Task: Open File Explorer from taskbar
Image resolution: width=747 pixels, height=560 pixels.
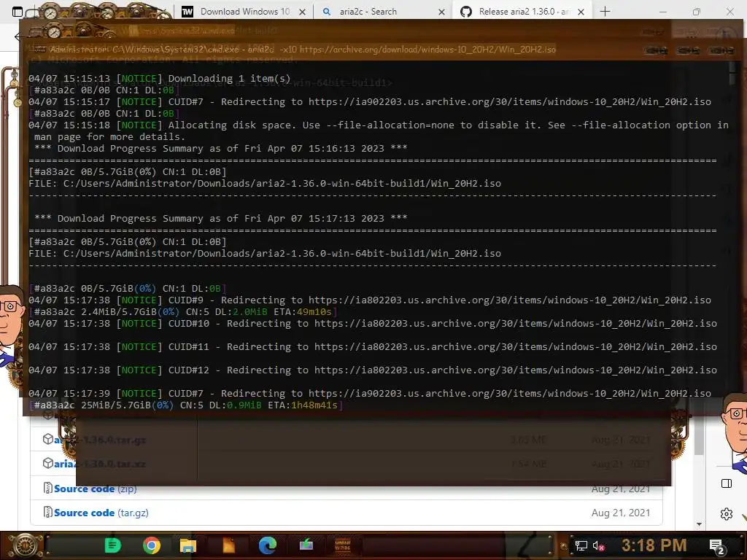Action: [x=187, y=545]
